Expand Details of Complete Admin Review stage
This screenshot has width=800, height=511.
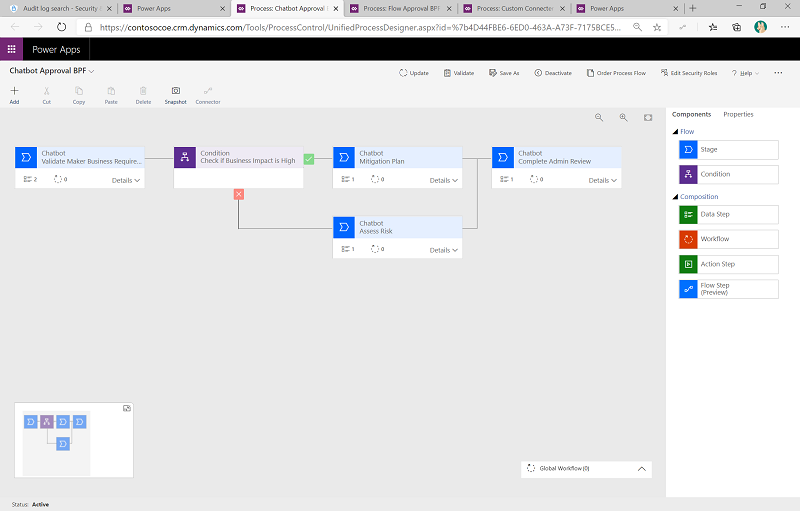point(603,180)
